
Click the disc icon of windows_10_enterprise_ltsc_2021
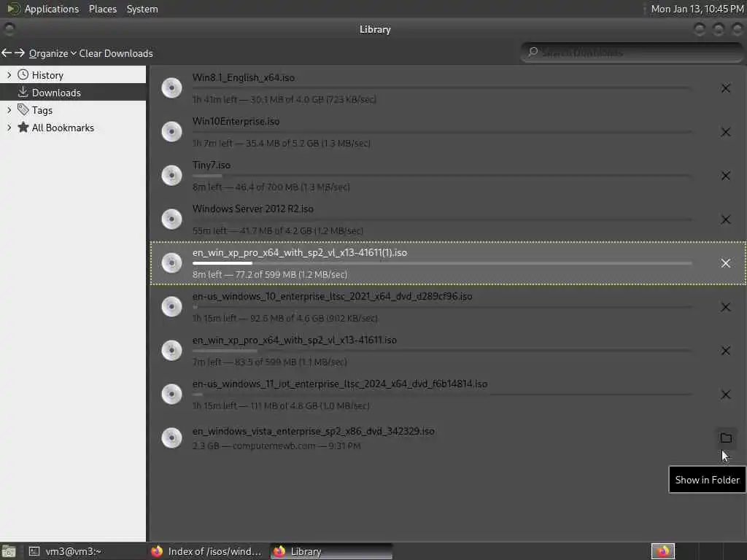[x=171, y=307]
